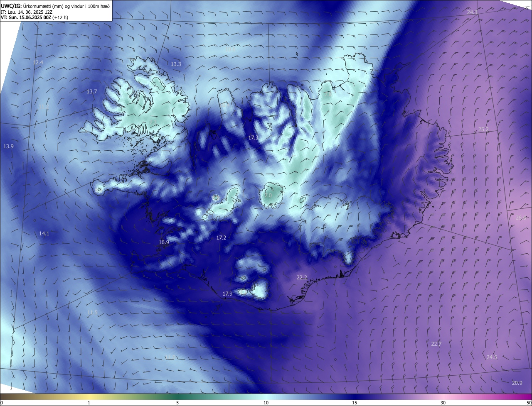Click the colorbar tick label 10
532x406 pixels.
(x=266, y=403)
